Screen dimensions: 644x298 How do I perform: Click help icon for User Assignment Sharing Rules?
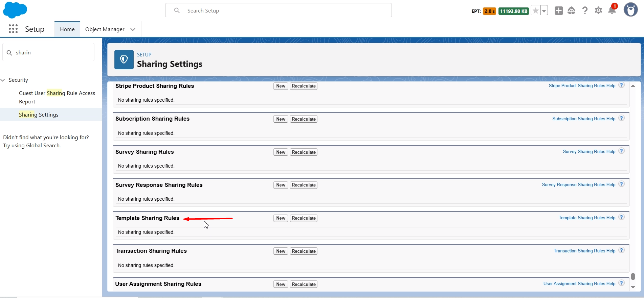(621, 283)
